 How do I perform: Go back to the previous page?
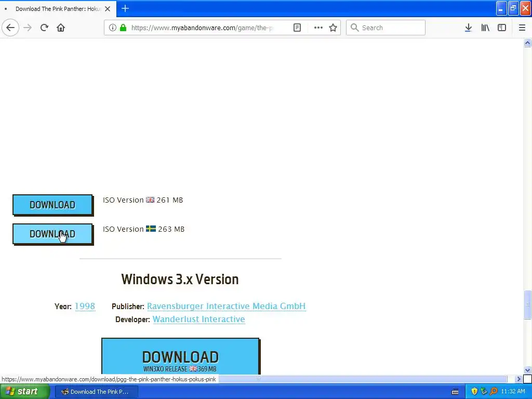[10, 28]
